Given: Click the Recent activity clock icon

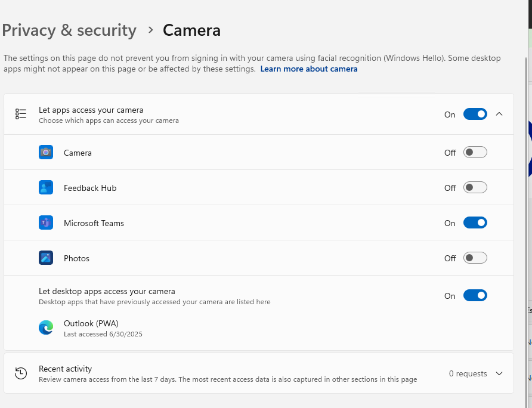Looking at the screenshot, I should (21, 373).
